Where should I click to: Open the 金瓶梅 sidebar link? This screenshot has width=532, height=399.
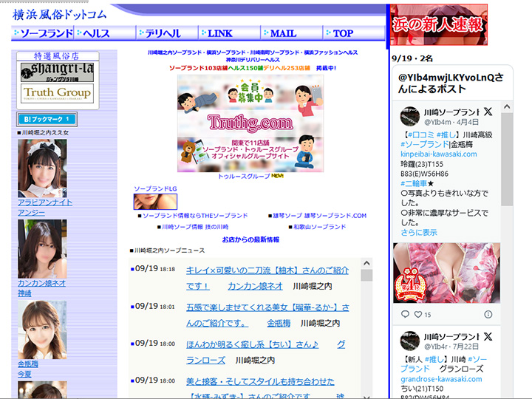(x=28, y=364)
